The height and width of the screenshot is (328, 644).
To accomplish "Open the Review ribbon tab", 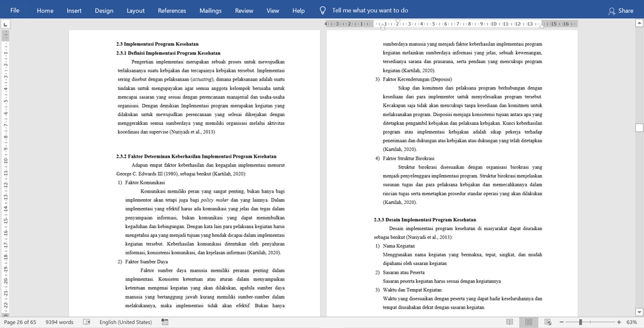I will tap(244, 11).
